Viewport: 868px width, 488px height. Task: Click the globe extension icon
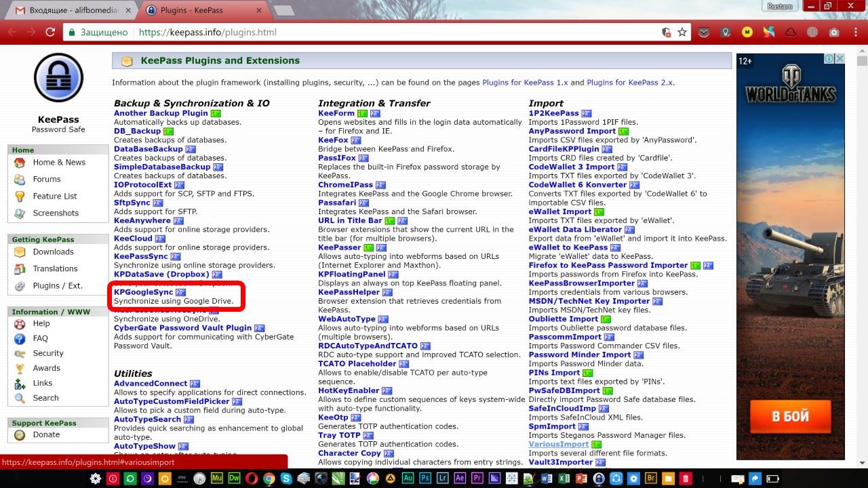812,32
